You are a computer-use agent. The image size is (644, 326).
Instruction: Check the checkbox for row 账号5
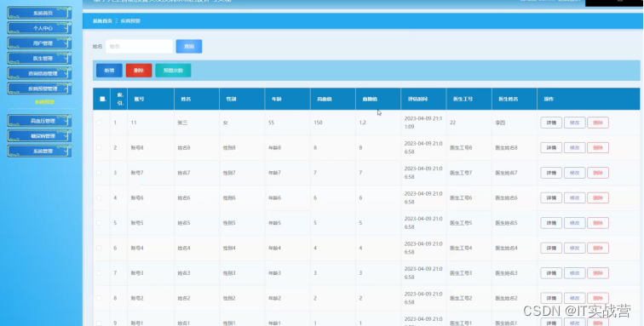pyautogui.click(x=99, y=223)
